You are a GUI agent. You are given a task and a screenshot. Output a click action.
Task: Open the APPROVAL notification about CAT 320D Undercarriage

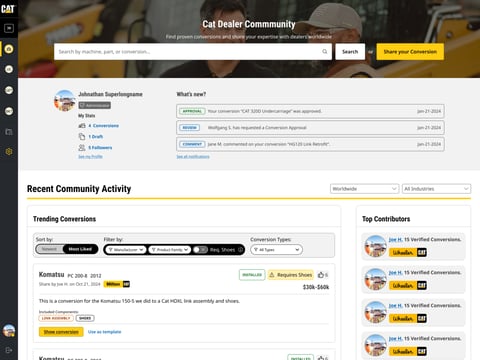(x=310, y=111)
